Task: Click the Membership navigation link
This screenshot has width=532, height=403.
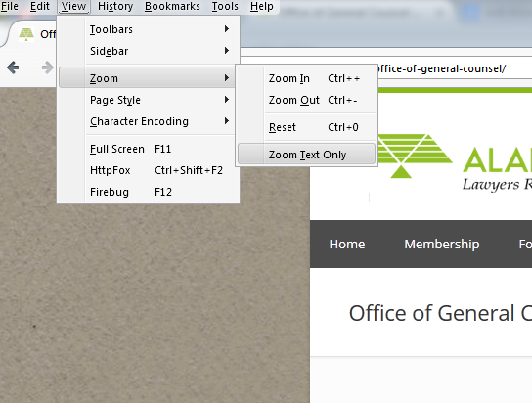Action: (441, 244)
